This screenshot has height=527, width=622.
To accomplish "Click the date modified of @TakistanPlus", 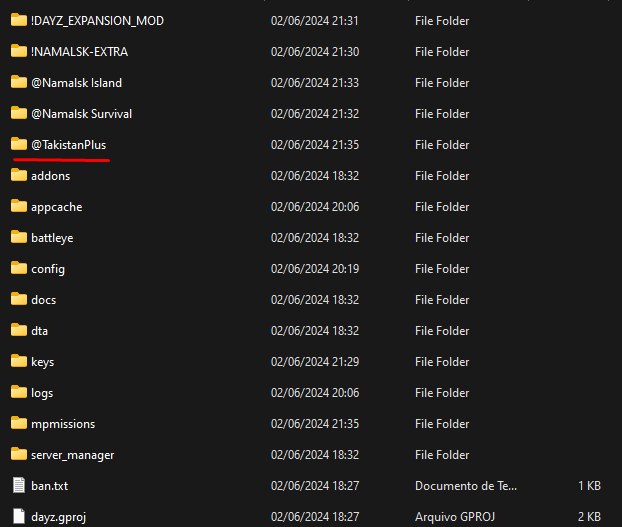I will click(x=315, y=145).
